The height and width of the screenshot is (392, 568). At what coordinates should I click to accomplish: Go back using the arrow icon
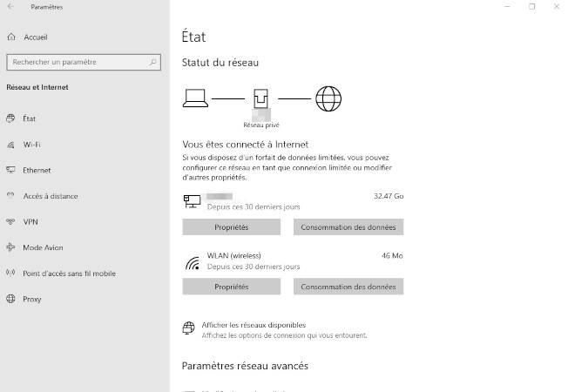tap(10, 6)
